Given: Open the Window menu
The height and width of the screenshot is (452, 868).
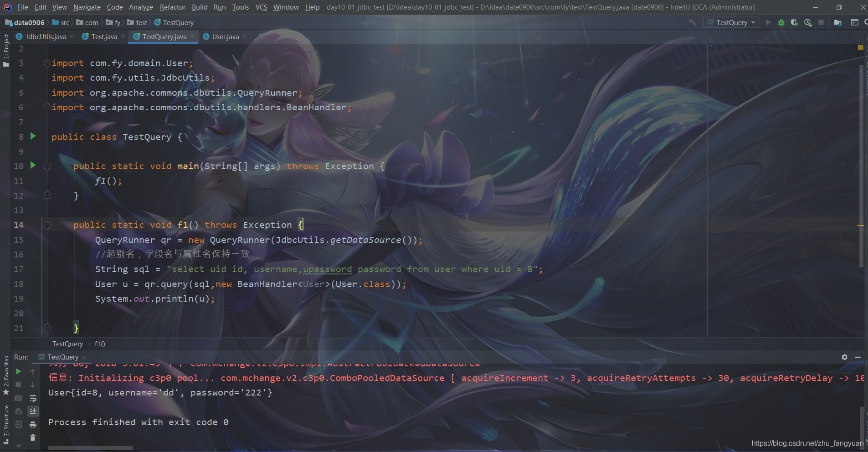Looking at the screenshot, I should click(x=286, y=7).
